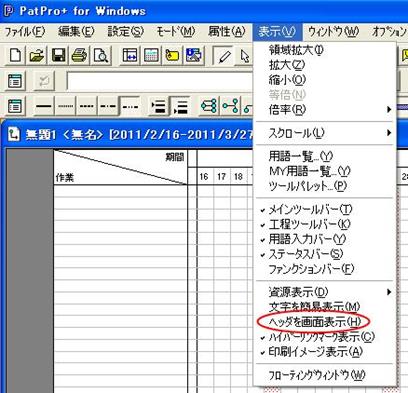The height and width of the screenshot is (393, 408).
Task: Open MY用語一覧...(Y) from the menu
Action: (309, 171)
